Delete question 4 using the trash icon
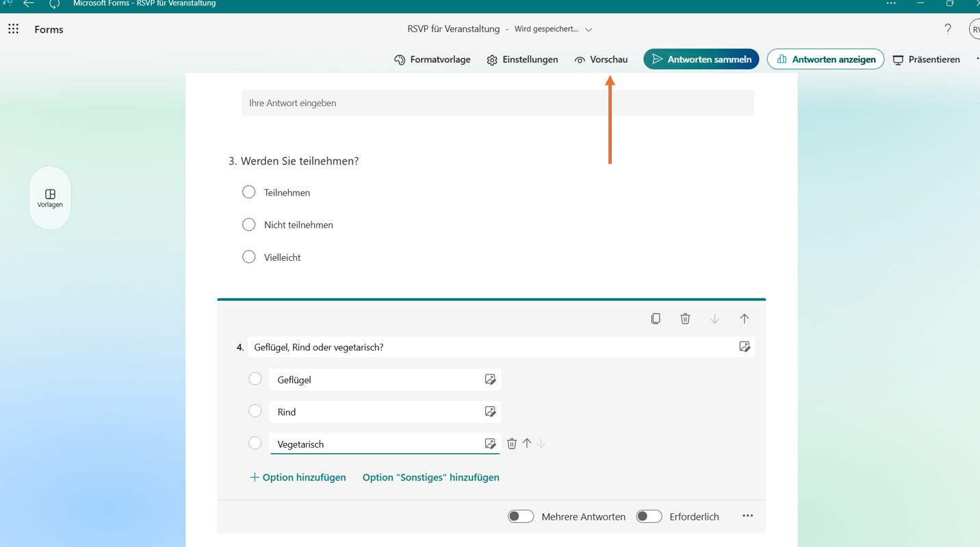This screenshot has width=980, height=547. click(685, 318)
